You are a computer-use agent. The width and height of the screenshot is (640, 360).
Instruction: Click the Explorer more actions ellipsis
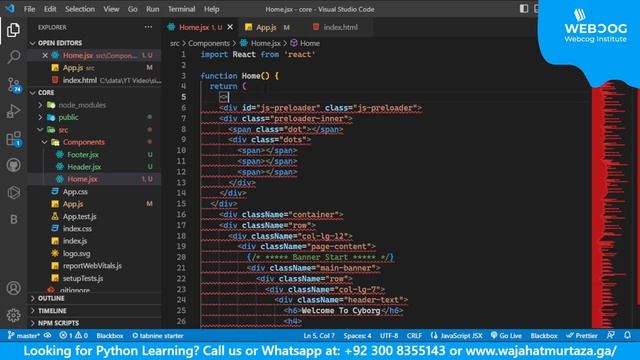(x=148, y=27)
